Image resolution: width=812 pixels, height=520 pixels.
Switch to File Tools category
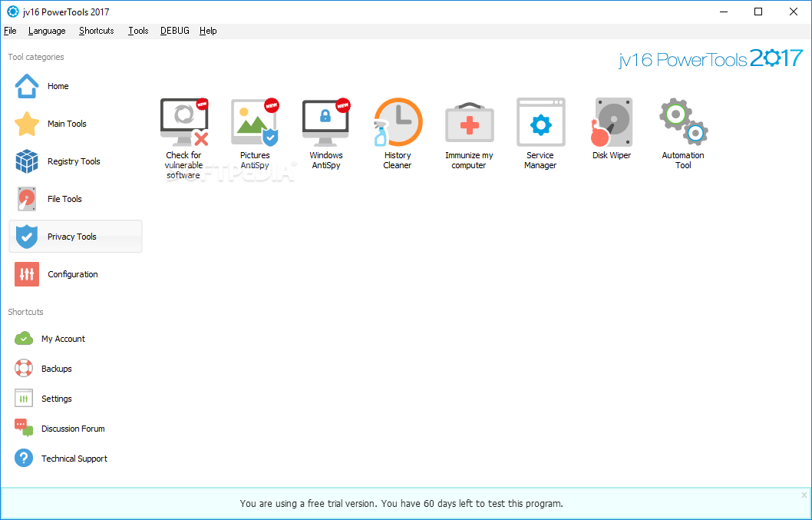[76, 199]
